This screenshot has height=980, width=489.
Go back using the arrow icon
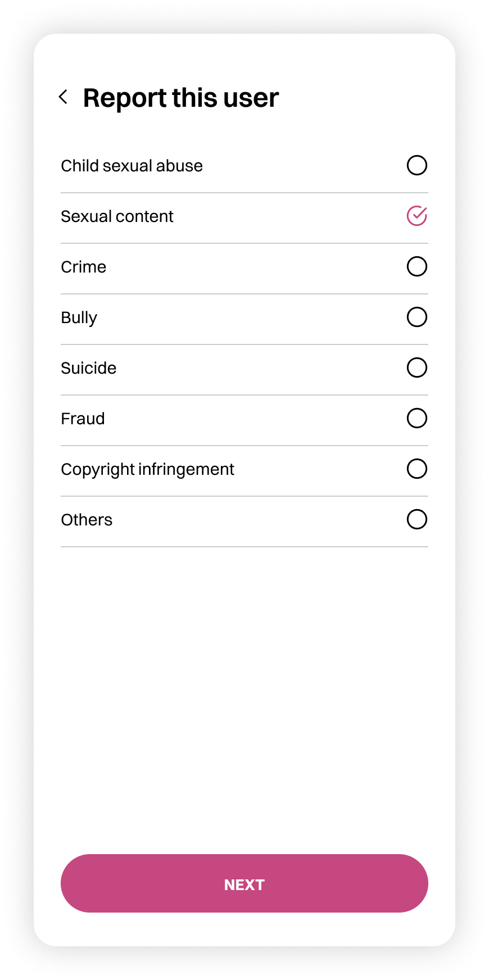64,97
